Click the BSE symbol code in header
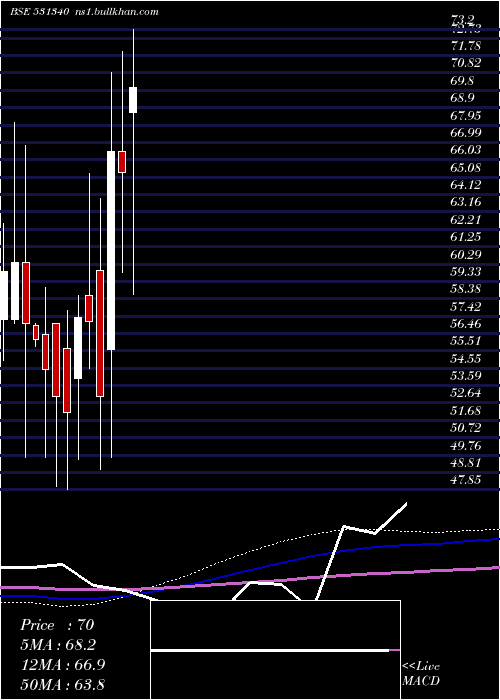The image size is (500, 700). (x=39, y=12)
